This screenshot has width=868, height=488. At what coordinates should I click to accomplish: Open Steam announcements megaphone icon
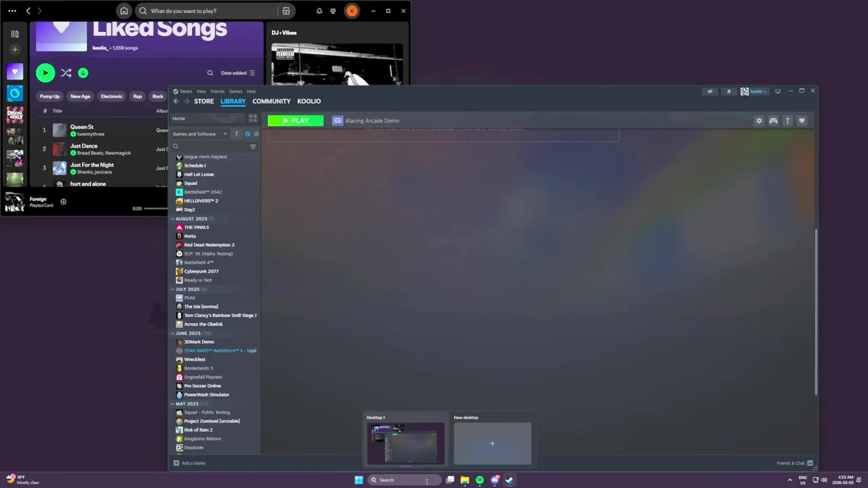[x=710, y=91]
